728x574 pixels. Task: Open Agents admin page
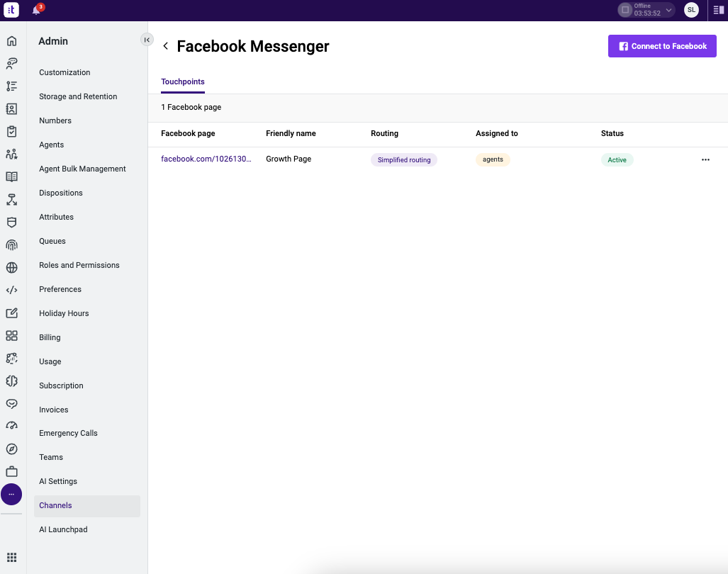(x=52, y=145)
